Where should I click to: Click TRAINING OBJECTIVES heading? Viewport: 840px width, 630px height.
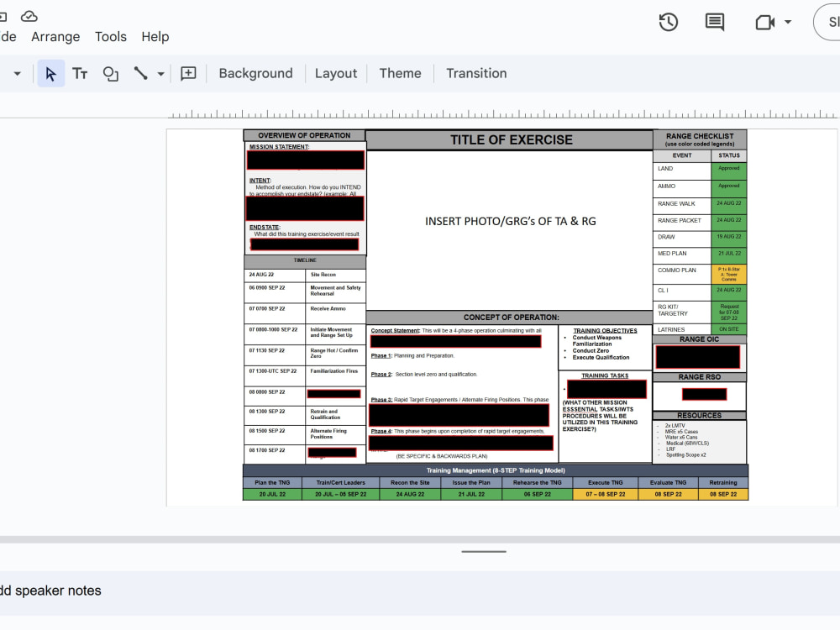[606, 330]
